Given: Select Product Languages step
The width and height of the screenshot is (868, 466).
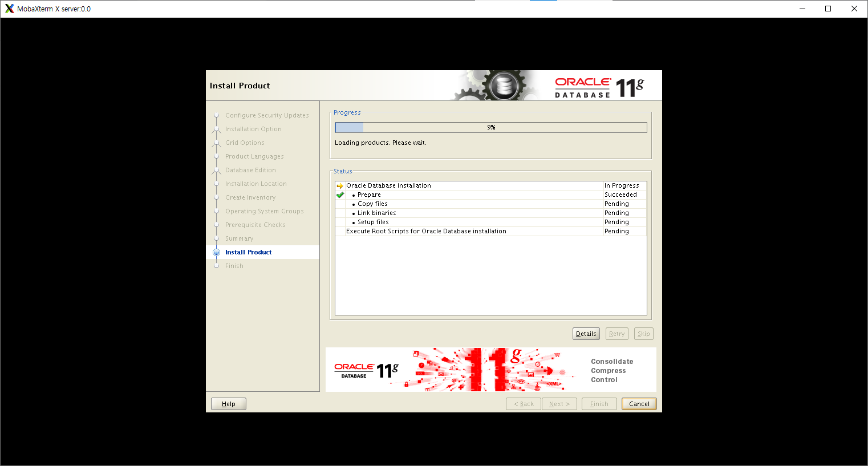Looking at the screenshot, I should [x=254, y=156].
